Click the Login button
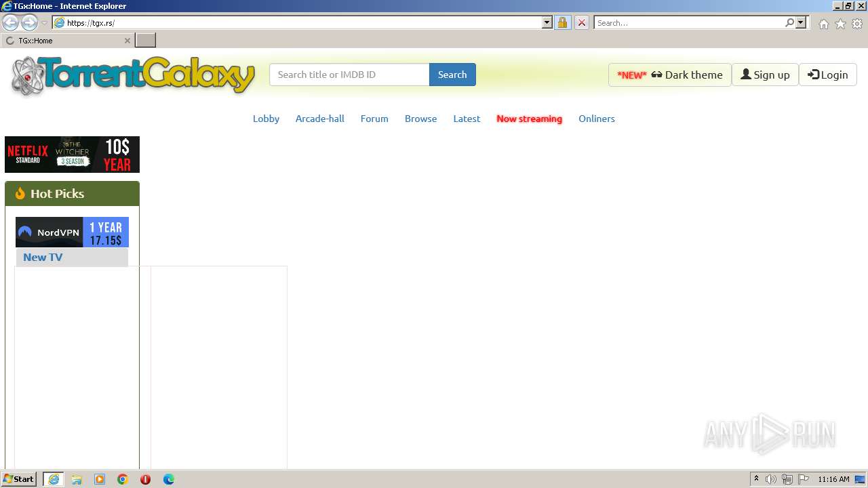 pyautogui.click(x=828, y=75)
